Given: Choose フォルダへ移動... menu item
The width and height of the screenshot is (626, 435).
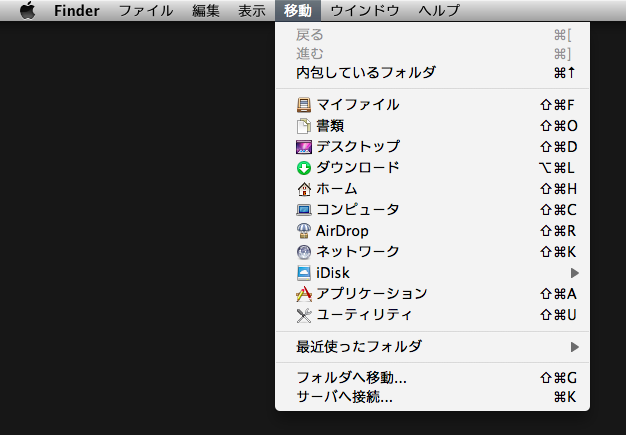Looking at the screenshot, I should 432,378.
